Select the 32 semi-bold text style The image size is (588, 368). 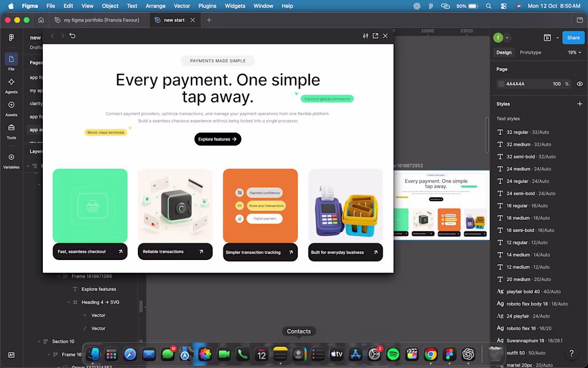point(531,157)
